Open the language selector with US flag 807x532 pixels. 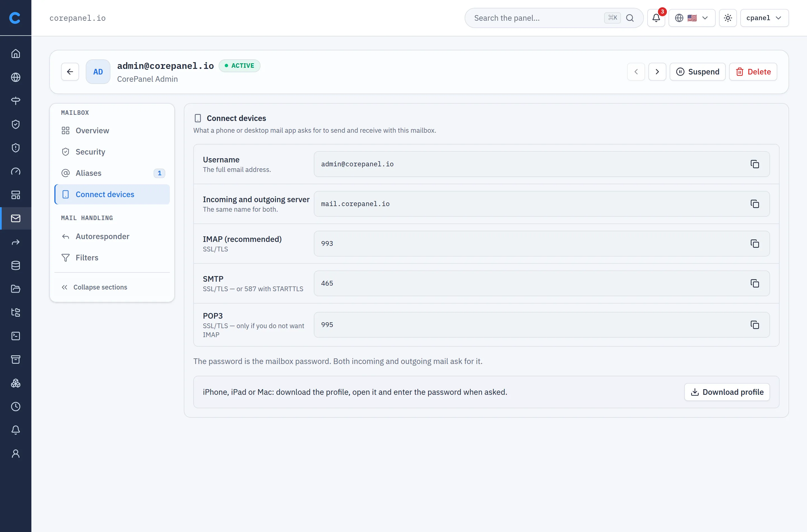[692, 18]
